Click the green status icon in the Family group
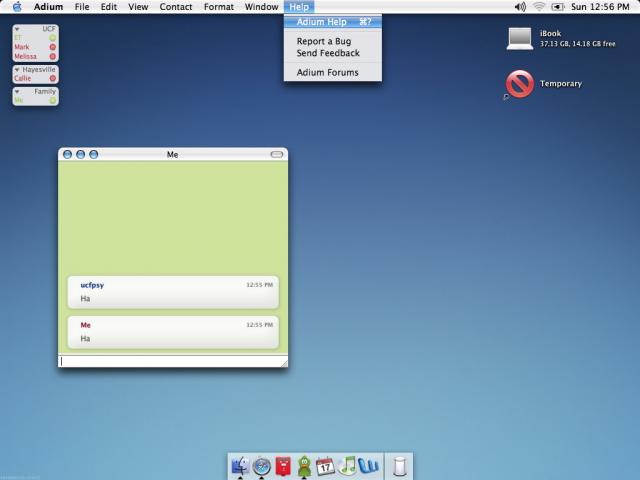Screen dimensions: 640x480 click(x=53, y=100)
